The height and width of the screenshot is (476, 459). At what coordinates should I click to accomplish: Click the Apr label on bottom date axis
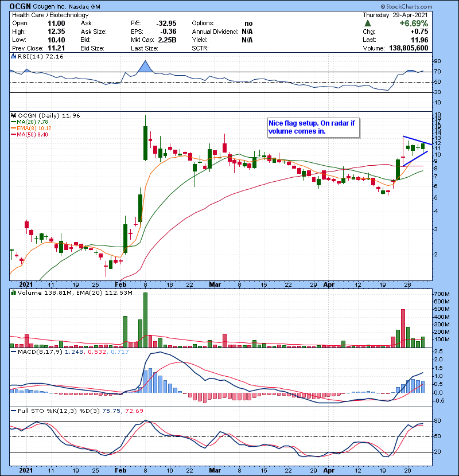[x=329, y=470]
